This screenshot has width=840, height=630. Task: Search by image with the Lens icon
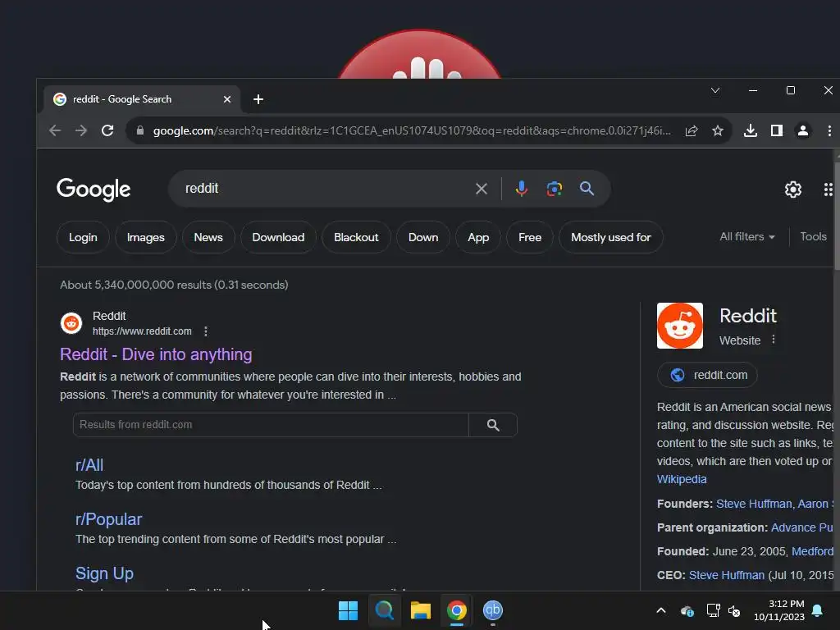(x=555, y=189)
